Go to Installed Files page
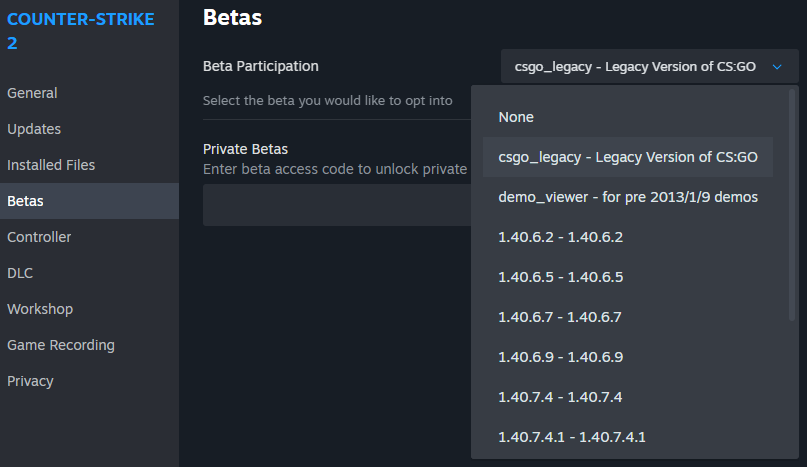807x467 pixels. tap(51, 165)
